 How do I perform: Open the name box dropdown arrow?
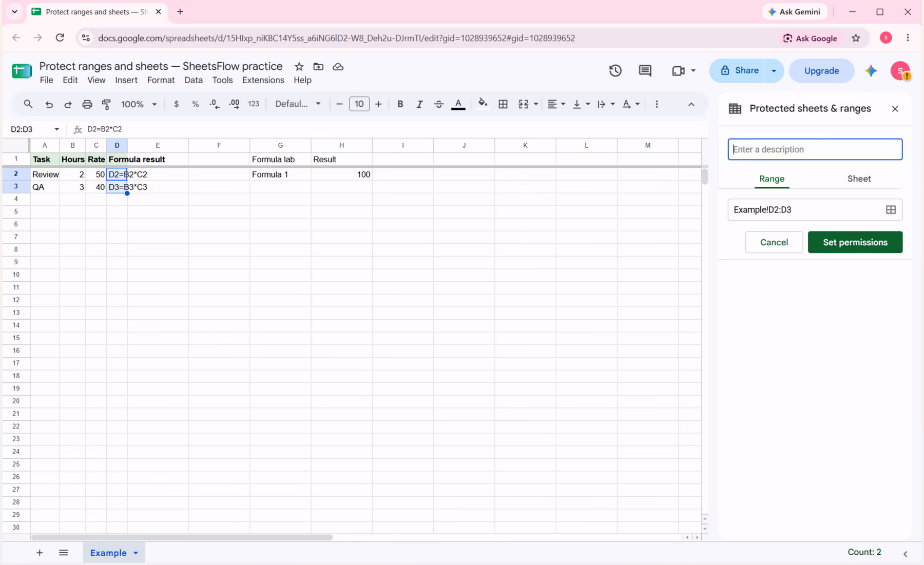[x=56, y=129]
